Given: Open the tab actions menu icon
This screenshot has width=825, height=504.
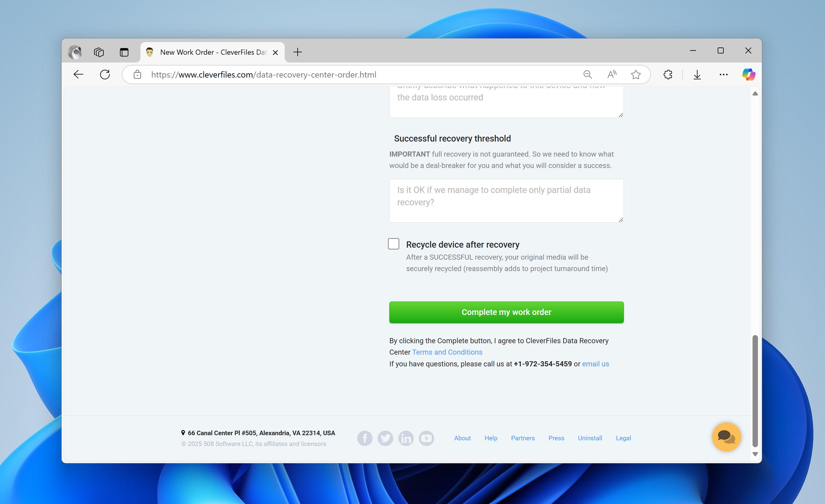Looking at the screenshot, I should coord(124,52).
